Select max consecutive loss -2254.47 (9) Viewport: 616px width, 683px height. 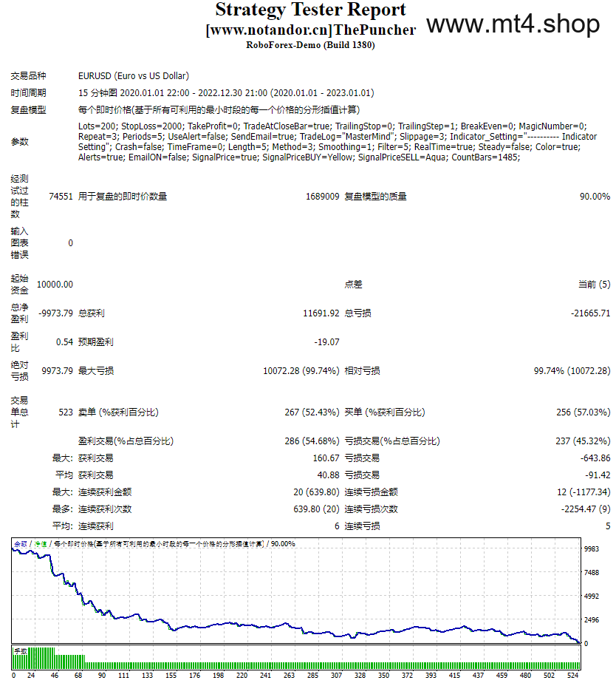tap(586, 509)
